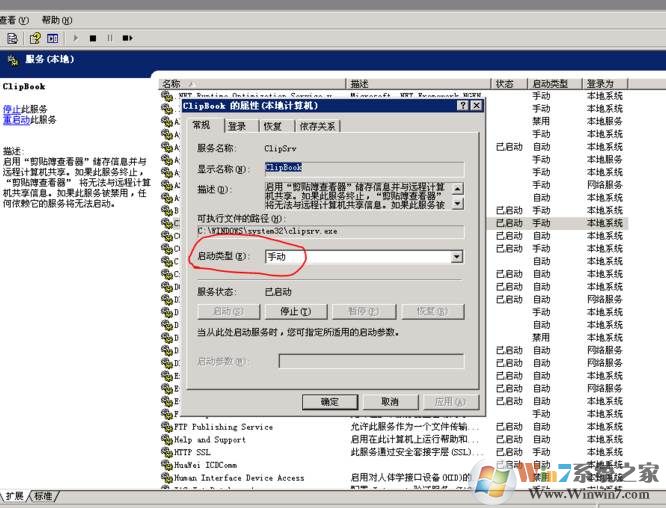Switch to the 依存关系 (Dependencies) tab
This screenshot has width=666, height=508.
tap(317, 126)
